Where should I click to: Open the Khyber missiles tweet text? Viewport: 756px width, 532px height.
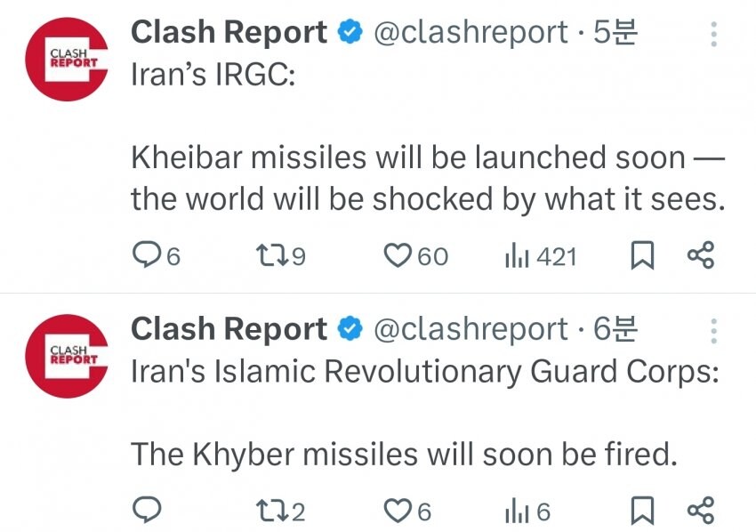(x=404, y=455)
